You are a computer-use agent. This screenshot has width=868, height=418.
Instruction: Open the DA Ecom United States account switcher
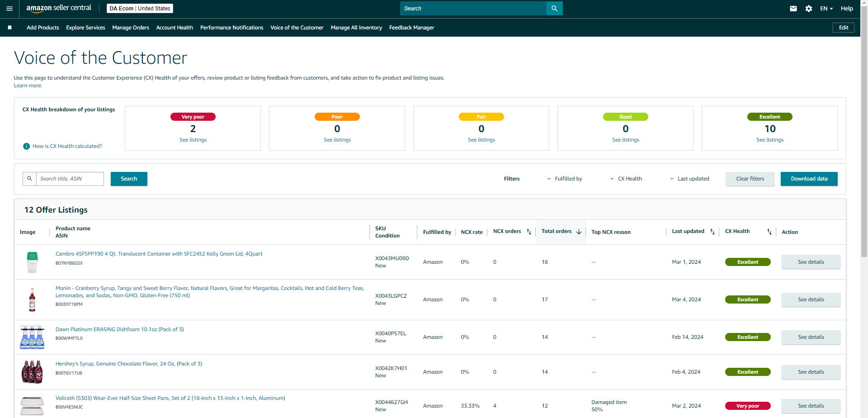[140, 9]
